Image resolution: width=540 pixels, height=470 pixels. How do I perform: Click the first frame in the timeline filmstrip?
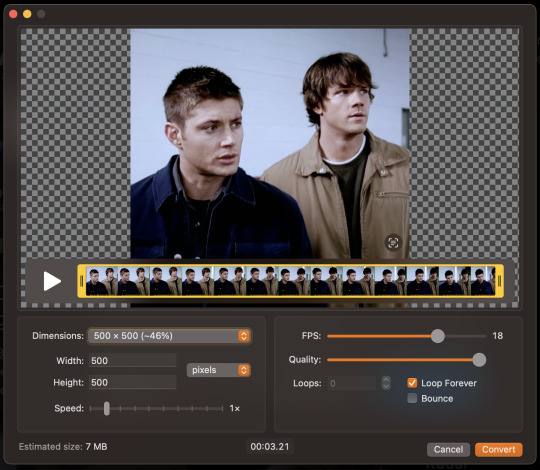pos(102,281)
